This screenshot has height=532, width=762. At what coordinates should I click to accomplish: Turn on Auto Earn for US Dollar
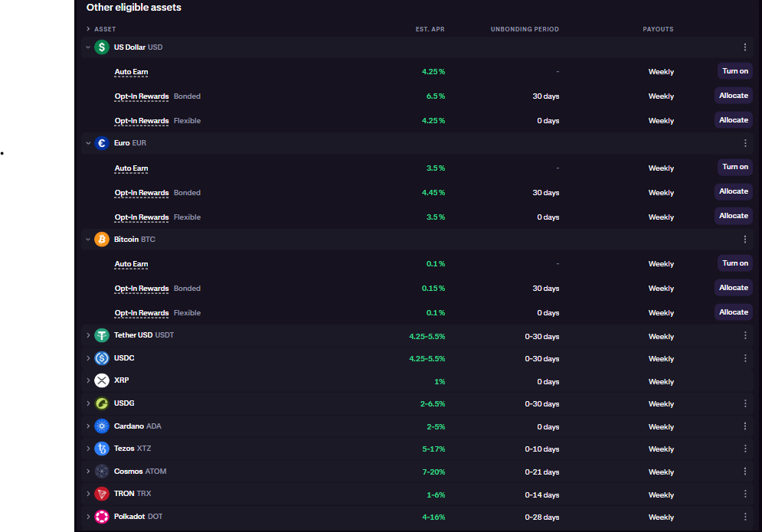pos(734,71)
